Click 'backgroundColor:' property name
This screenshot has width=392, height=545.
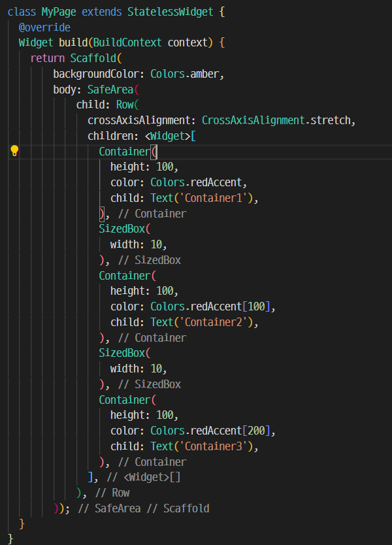point(99,74)
